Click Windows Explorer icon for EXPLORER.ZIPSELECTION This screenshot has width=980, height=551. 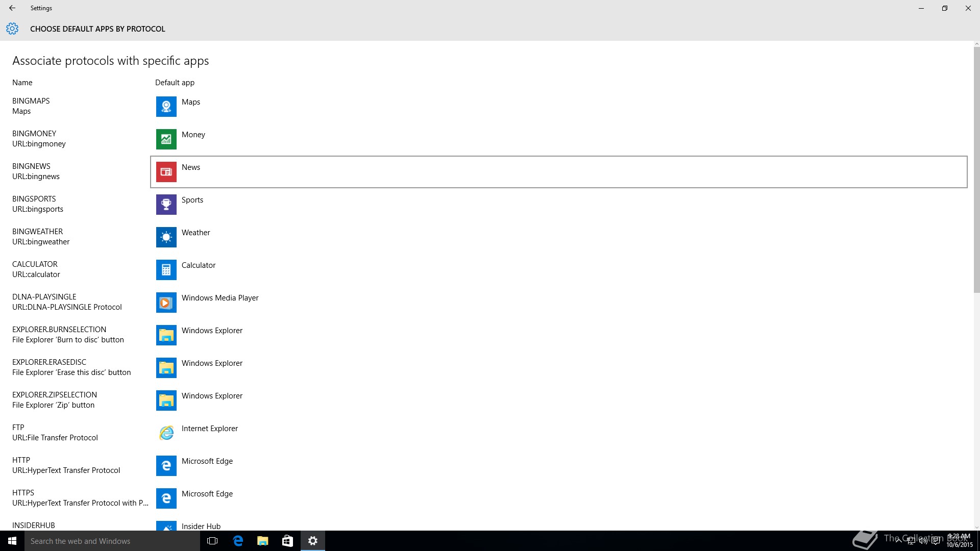(x=166, y=400)
